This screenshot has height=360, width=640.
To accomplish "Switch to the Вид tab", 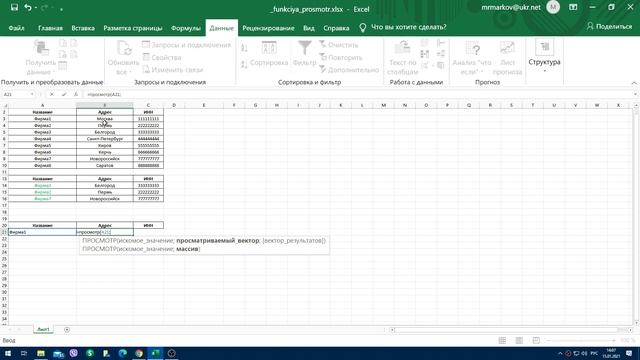I will (309, 28).
